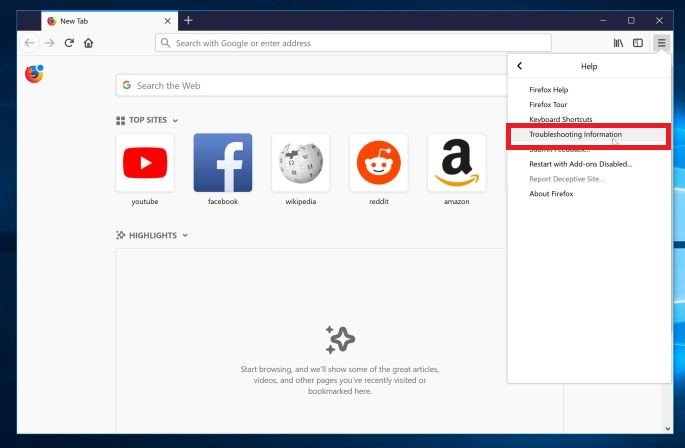Go to the Firefox home page
The height and width of the screenshot is (448, 685).
89,43
